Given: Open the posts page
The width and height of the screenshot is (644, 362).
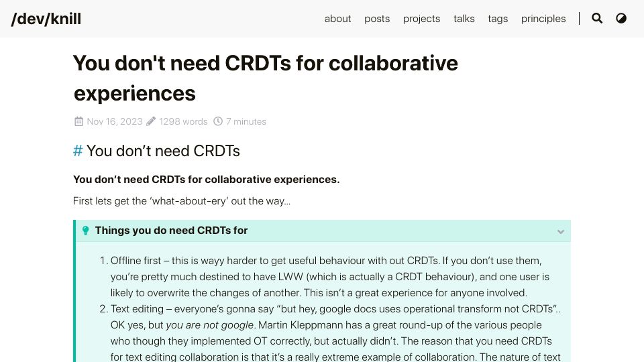Looking at the screenshot, I should 377,19.
